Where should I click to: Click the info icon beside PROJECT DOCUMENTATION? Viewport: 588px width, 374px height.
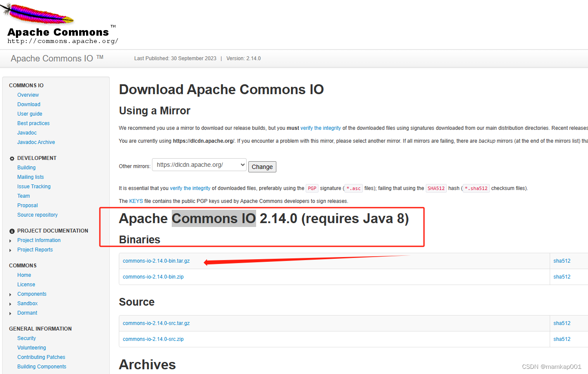coord(12,231)
